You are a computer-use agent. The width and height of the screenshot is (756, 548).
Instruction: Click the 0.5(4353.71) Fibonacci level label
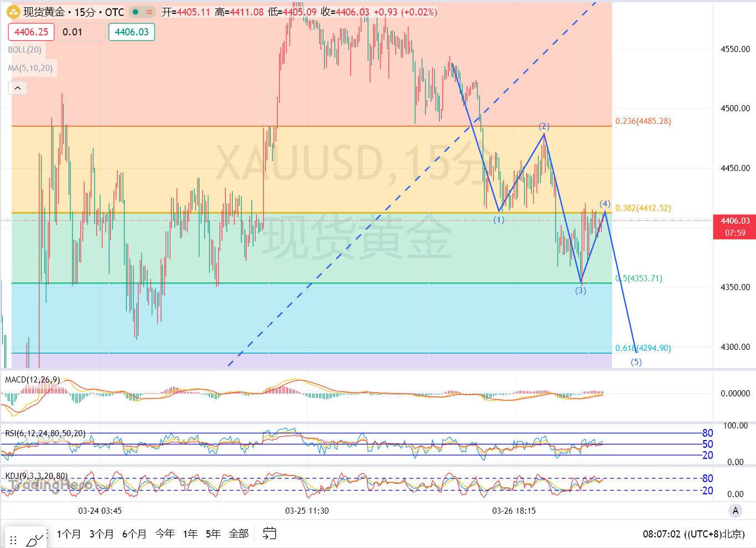point(639,278)
